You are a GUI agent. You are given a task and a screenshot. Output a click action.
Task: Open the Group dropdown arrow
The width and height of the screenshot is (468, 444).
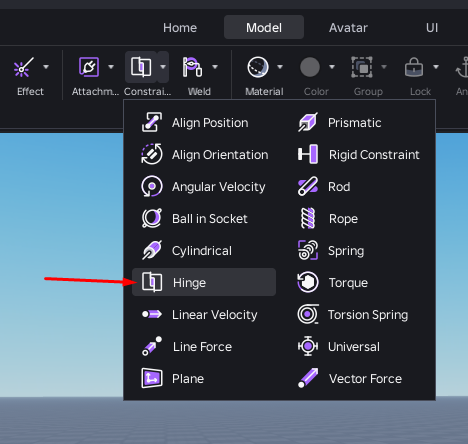384,67
